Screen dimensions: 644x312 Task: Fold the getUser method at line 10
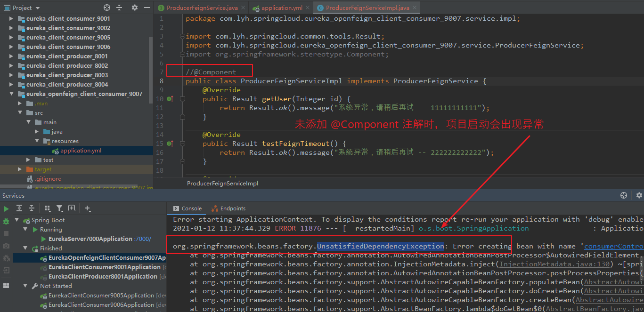[x=182, y=99]
